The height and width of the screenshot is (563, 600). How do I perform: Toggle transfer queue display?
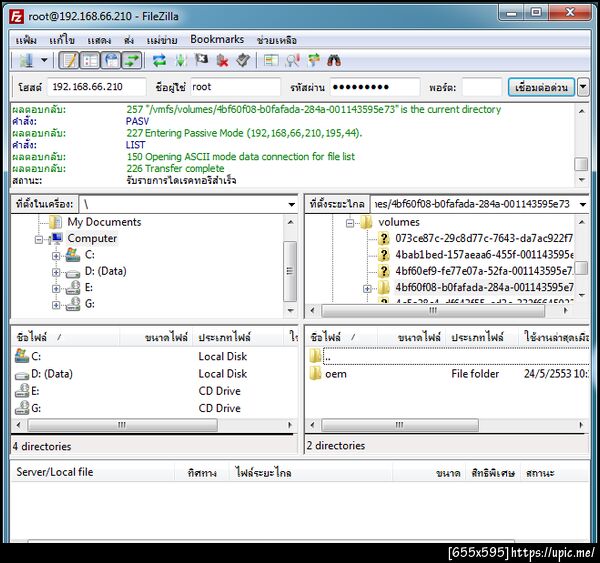132,60
